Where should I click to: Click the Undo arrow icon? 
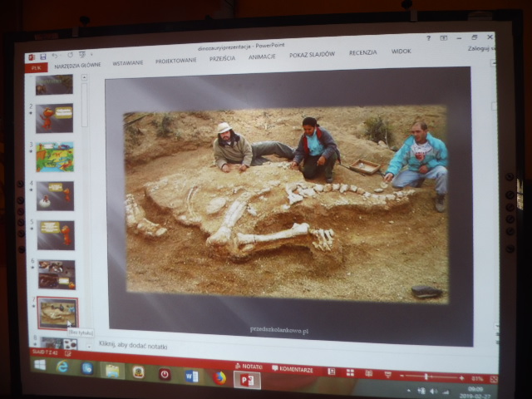point(55,56)
